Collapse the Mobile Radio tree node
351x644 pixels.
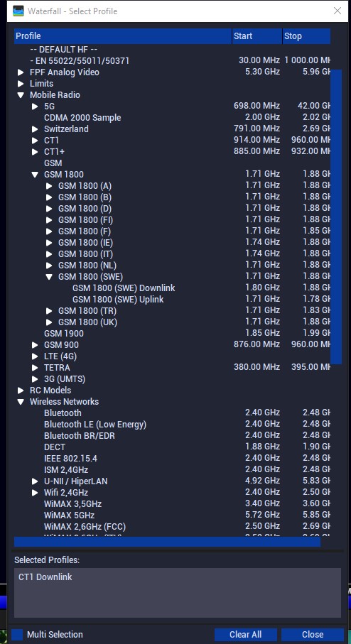tap(21, 95)
